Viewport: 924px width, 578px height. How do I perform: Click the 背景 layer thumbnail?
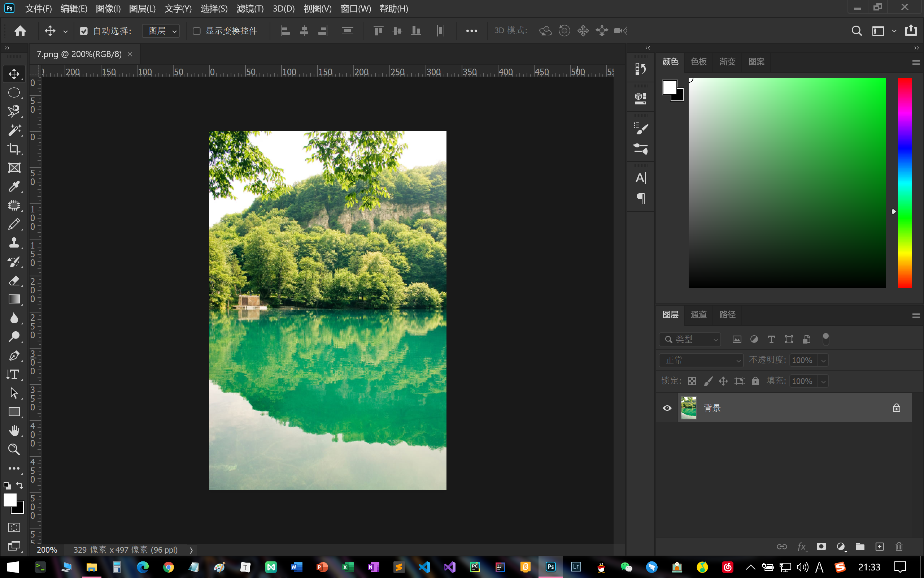click(688, 408)
